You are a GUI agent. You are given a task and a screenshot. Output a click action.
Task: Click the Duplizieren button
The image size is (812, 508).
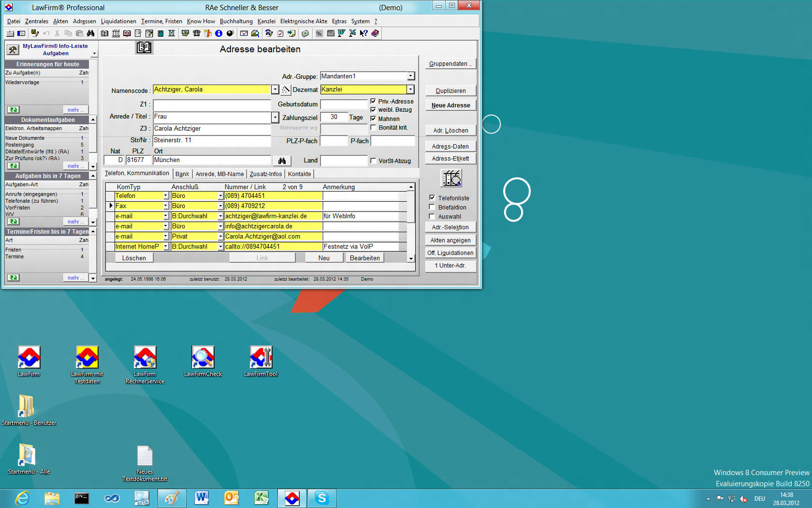pos(450,91)
